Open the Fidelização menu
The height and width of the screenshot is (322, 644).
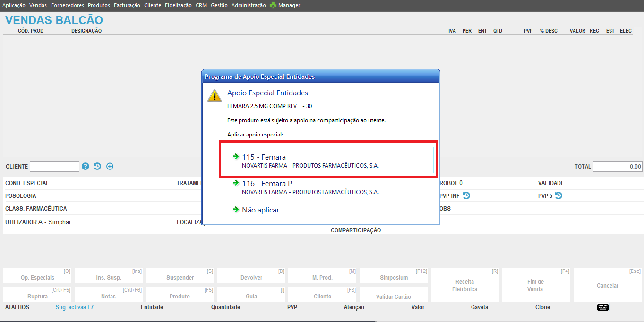[178, 5]
